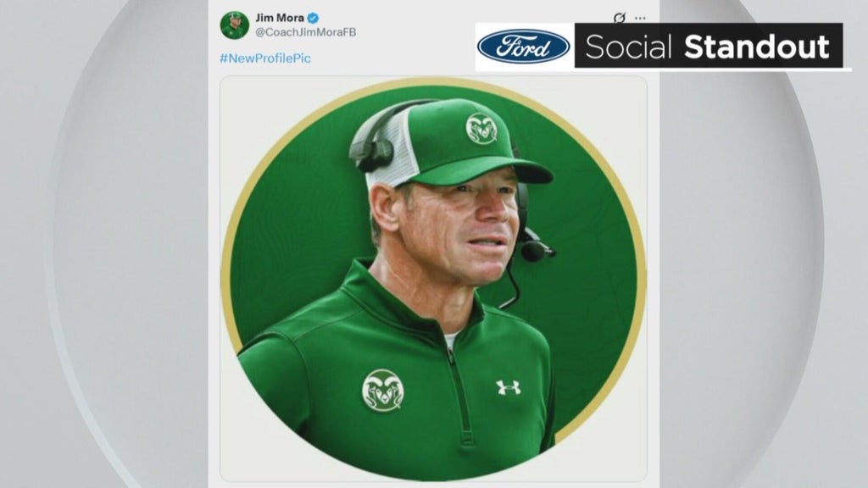Open the three-dot more options menu
The width and height of the screenshot is (868, 488).
(640, 18)
